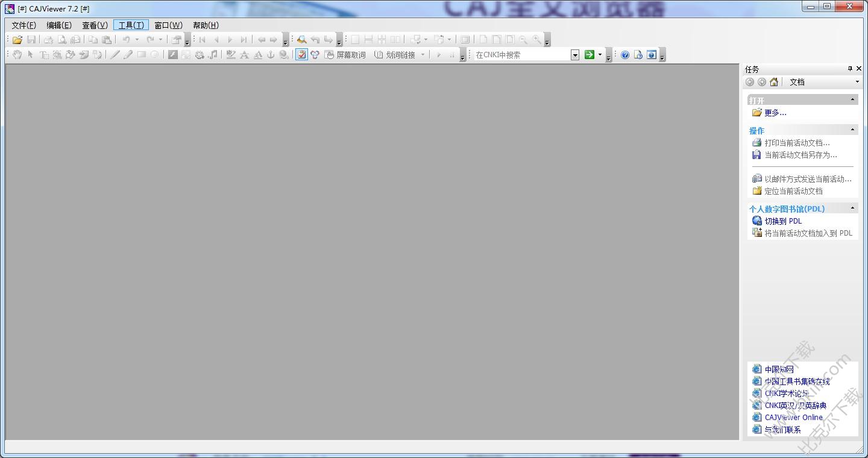
Task: Click the zoom in magnifier icon
Action: [x=536, y=40]
